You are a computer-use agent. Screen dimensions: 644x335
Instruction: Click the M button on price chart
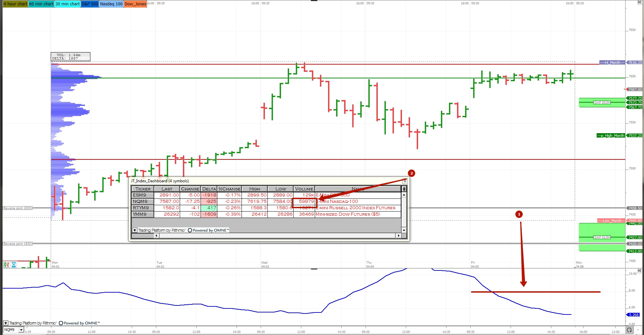click(639, 3)
